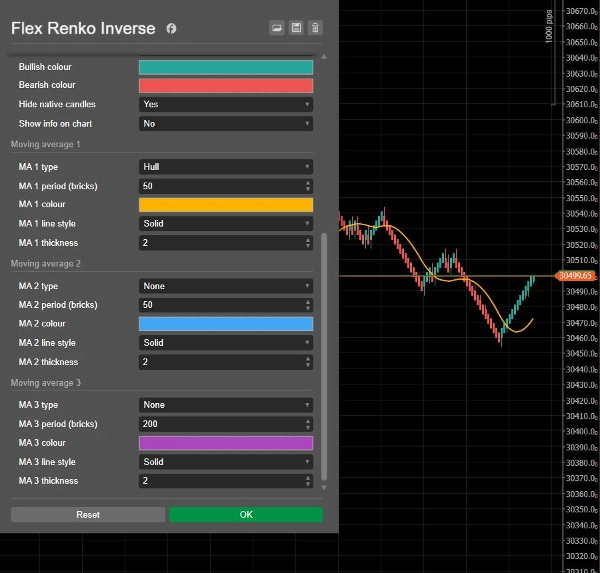Open the MA 2 line style dropdown
Image resolution: width=600 pixels, height=573 pixels.
[226, 343]
